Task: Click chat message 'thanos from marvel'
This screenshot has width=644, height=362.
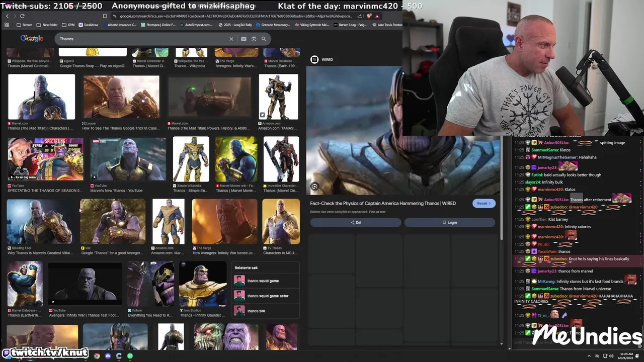Action: 576,271
